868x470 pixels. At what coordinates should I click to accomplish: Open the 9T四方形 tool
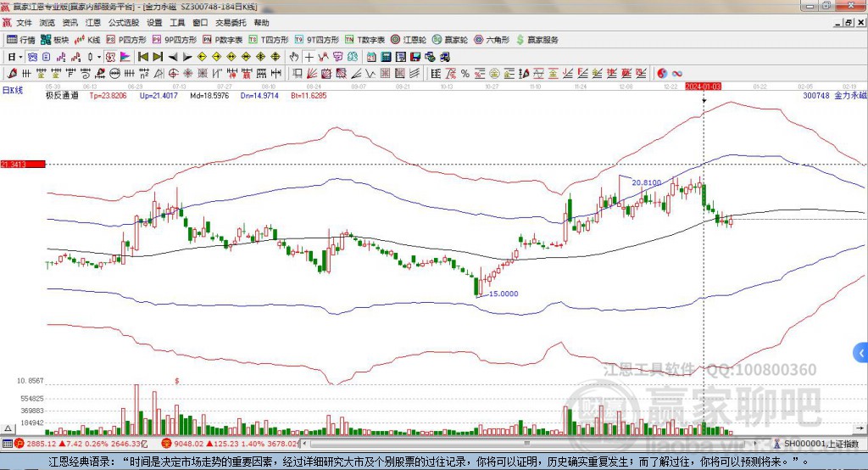point(317,40)
